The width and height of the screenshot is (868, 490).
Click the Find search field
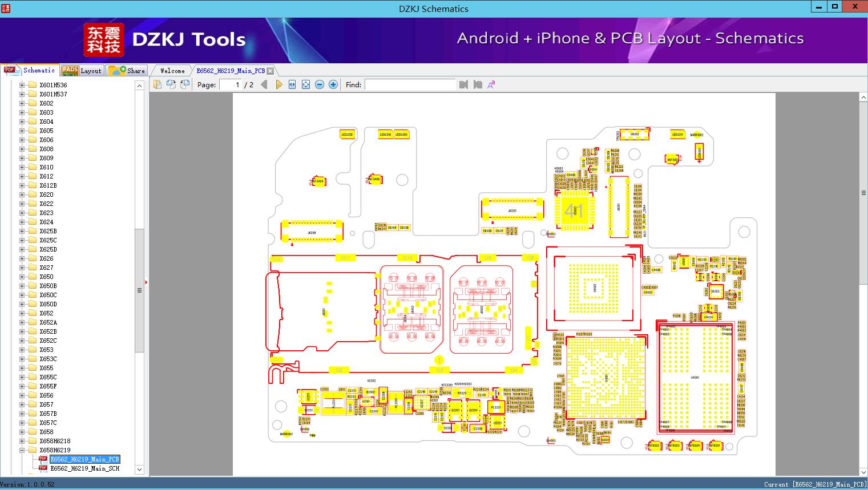point(410,84)
